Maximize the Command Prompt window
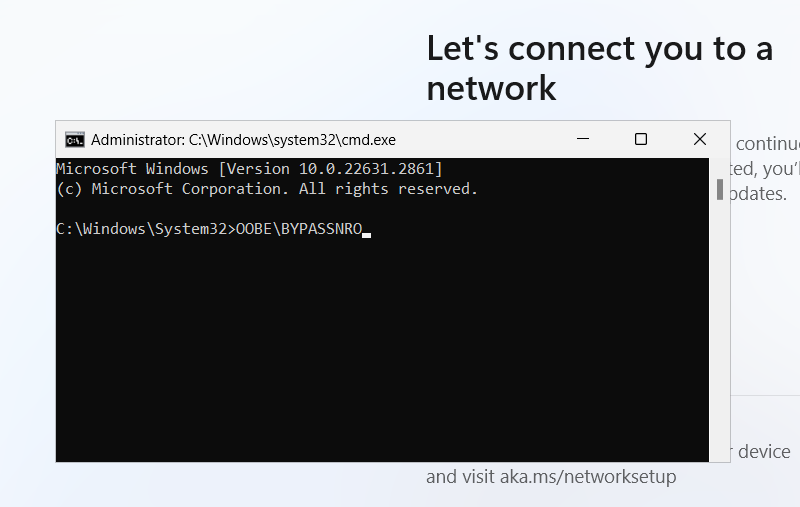800x507 pixels. pos(641,139)
